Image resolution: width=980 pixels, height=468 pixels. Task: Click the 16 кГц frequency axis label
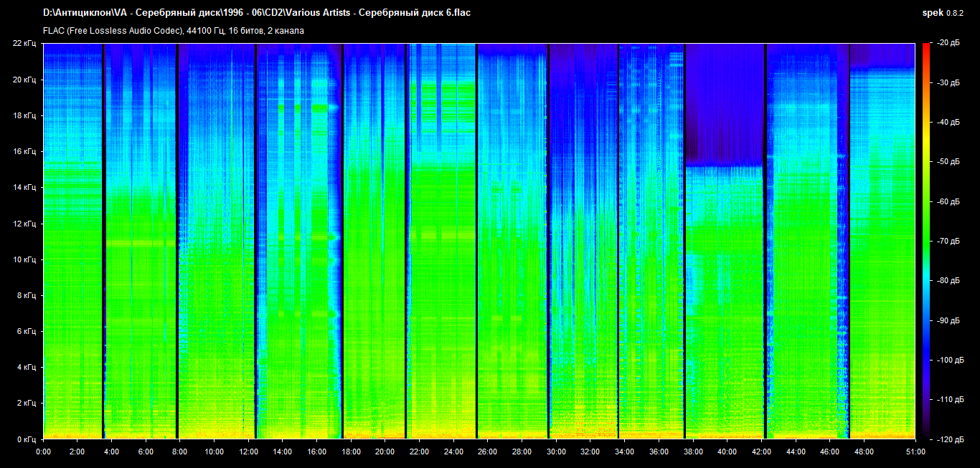25,151
